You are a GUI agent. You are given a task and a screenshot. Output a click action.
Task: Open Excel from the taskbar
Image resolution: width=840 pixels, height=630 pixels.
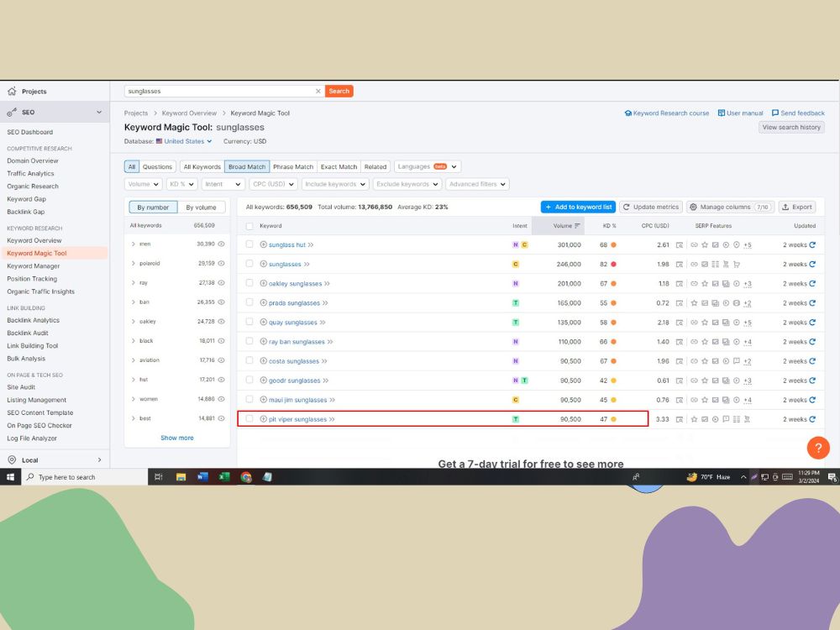[224, 477]
